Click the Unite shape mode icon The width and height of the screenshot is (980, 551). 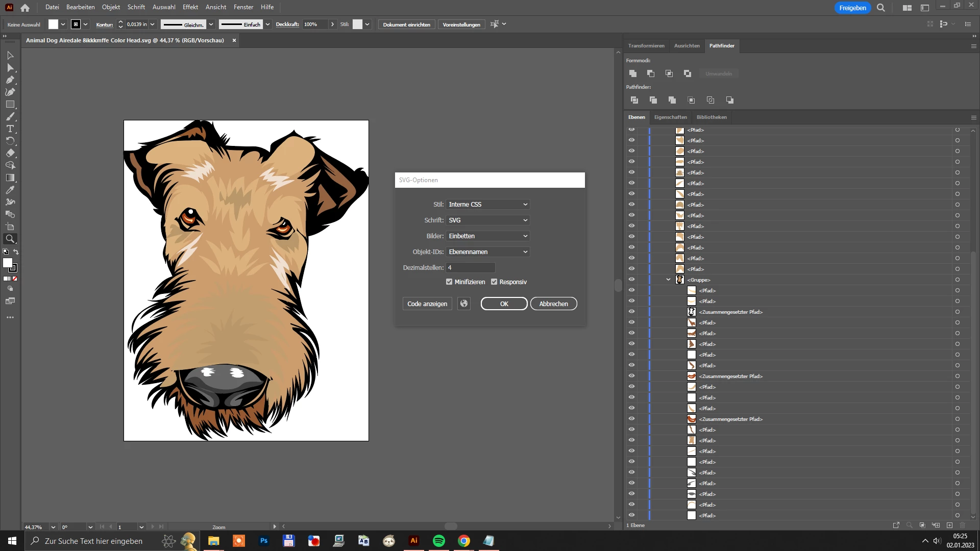coord(633,73)
